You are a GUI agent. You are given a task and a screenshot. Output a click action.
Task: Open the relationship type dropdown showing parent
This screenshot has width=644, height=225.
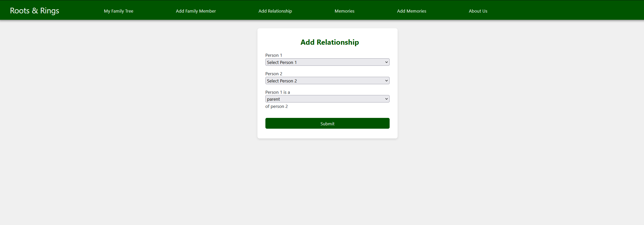click(x=327, y=99)
